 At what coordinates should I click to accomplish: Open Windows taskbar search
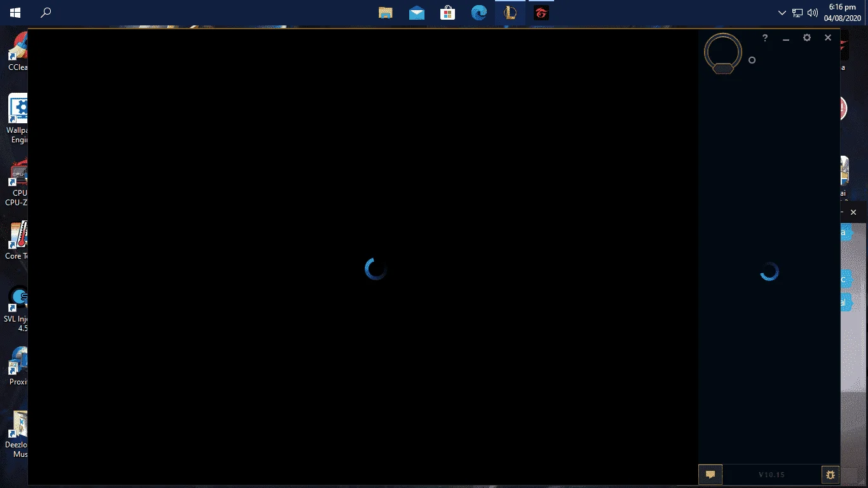46,13
